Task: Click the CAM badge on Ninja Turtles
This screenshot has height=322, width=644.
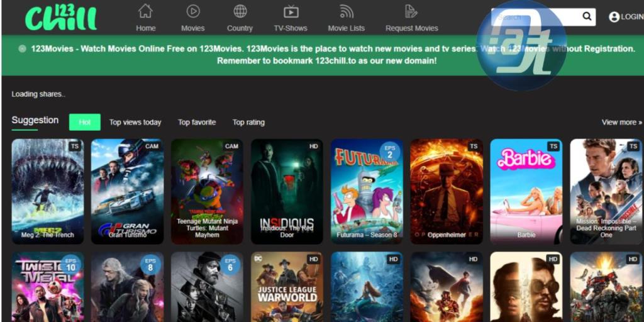Action: (x=231, y=146)
